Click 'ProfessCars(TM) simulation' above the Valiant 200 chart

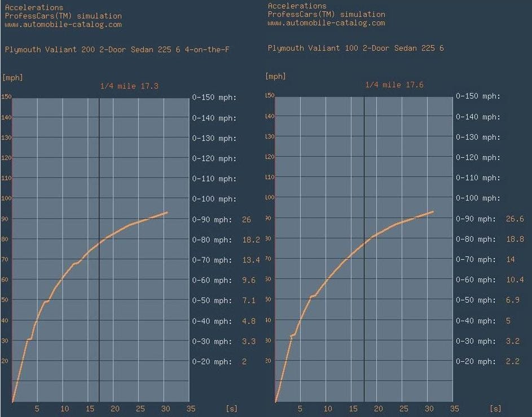pyautogui.click(x=63, y=16)
